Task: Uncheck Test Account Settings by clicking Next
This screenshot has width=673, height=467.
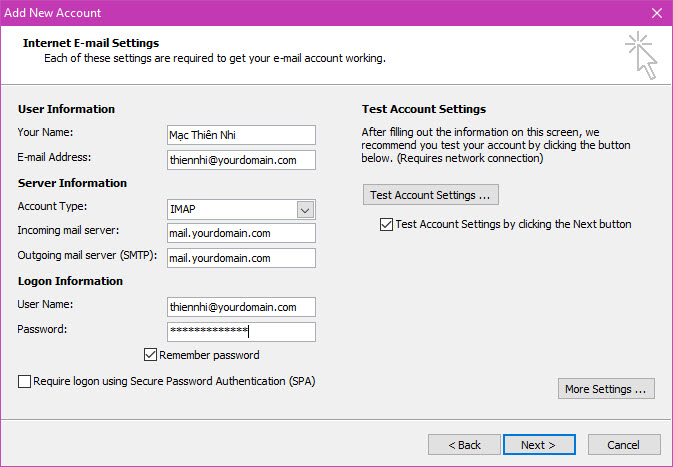Action: pos(387,225)
